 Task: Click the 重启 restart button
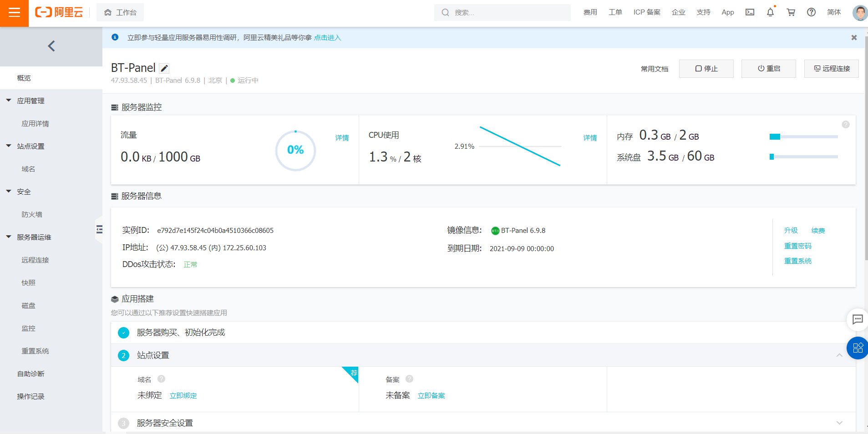[768, 69]
